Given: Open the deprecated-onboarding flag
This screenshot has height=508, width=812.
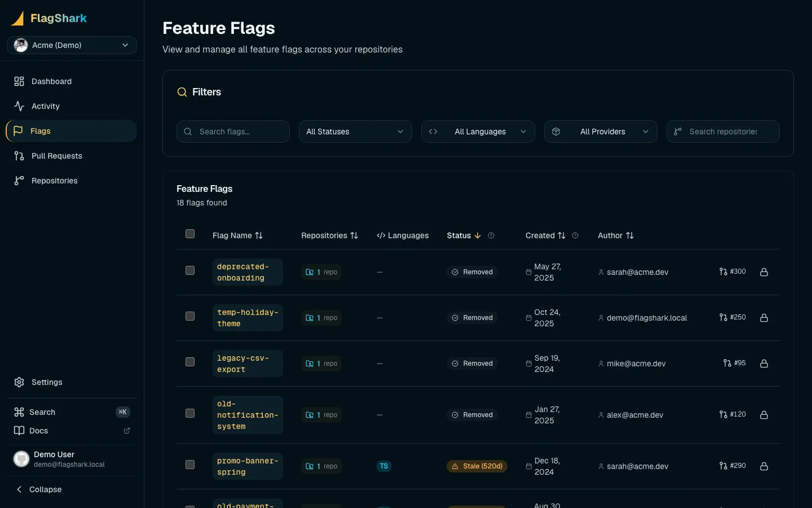Looking at the screenshot, I should click(x=248, y=272).
